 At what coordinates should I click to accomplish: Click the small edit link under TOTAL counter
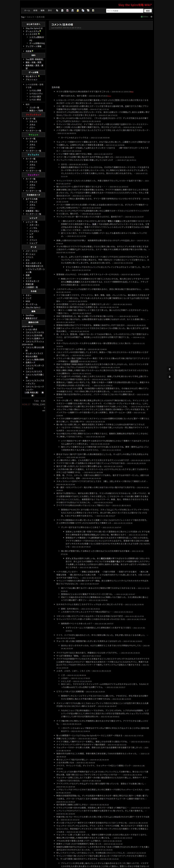pyautogui.click(x=44, y=410)
